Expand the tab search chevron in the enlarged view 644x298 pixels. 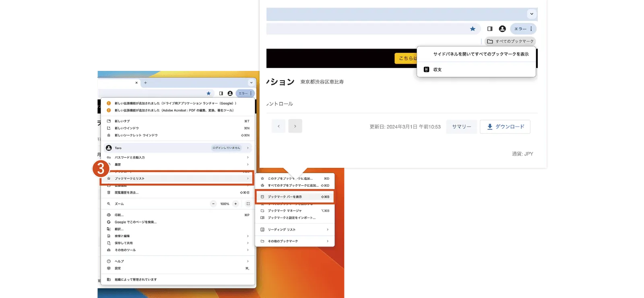(532, 14)
